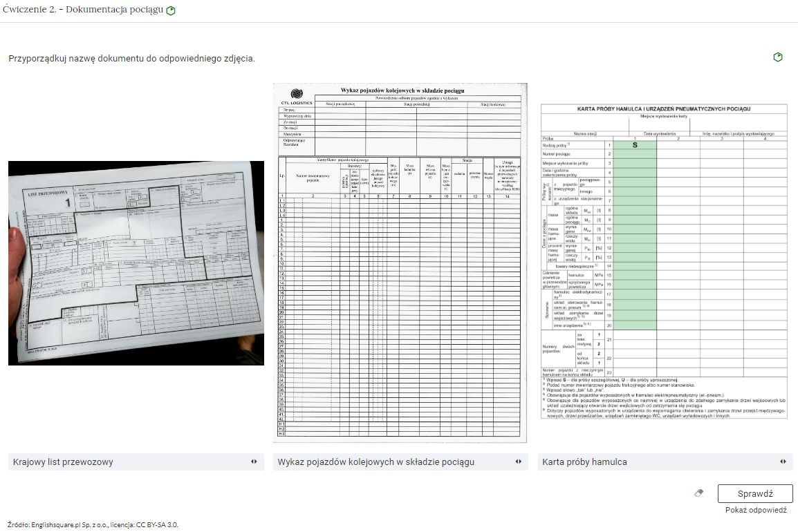
Task: Select the Krajowy list przewozowy label
Action: (63, 462)
